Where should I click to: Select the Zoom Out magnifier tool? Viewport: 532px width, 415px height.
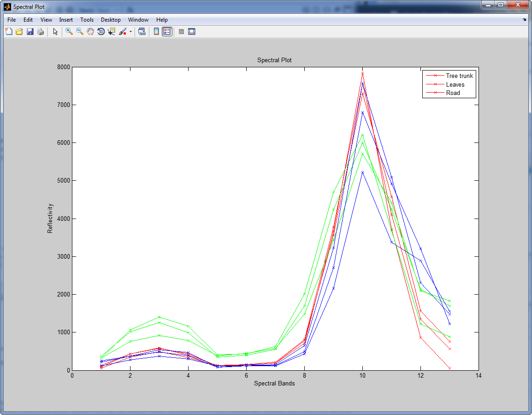tap(80, 32)
